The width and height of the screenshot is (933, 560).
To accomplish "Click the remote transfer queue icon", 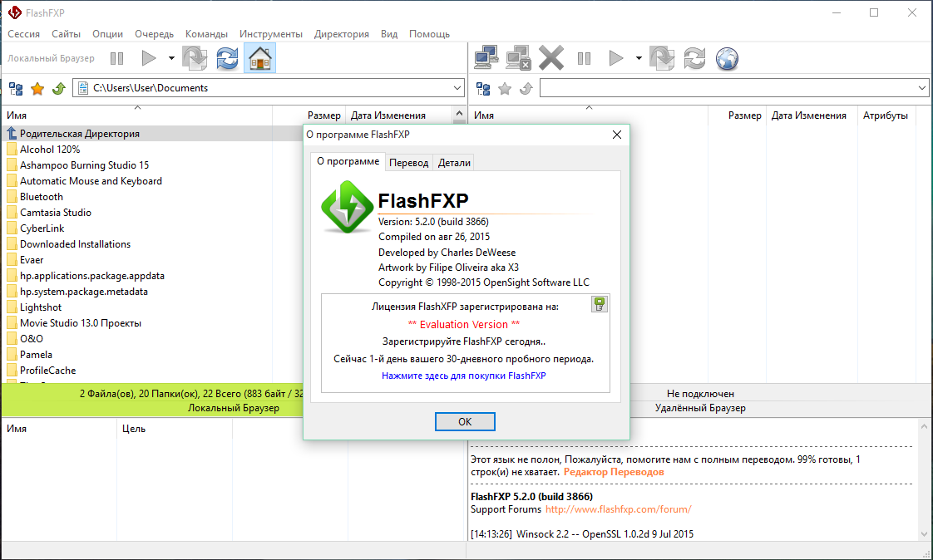I will (x=662, y=58).
